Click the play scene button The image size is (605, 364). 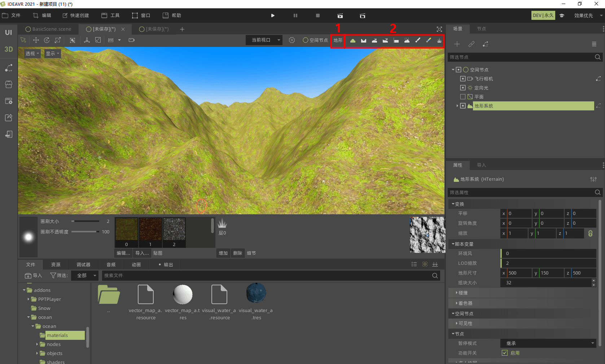tap(273, 16)
